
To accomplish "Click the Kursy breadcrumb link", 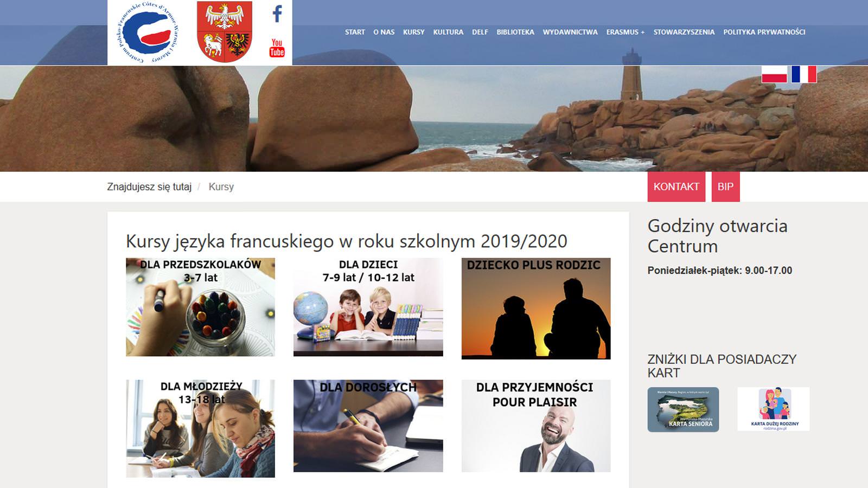I will (221, 187).
